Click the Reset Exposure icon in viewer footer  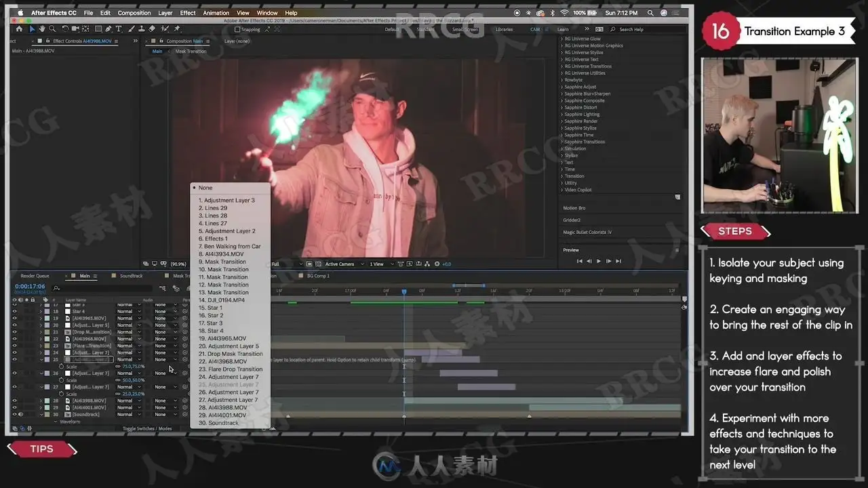[x=437, y=264]
